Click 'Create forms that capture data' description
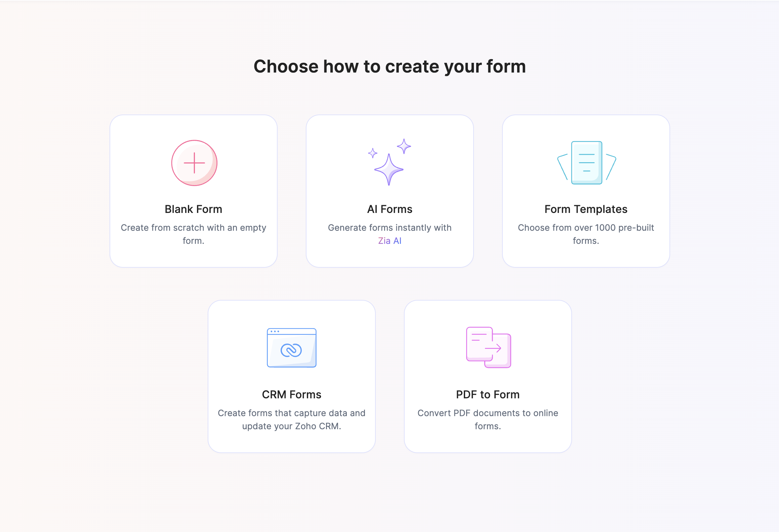This screenshot has width=779, height=532. [291, 419]
